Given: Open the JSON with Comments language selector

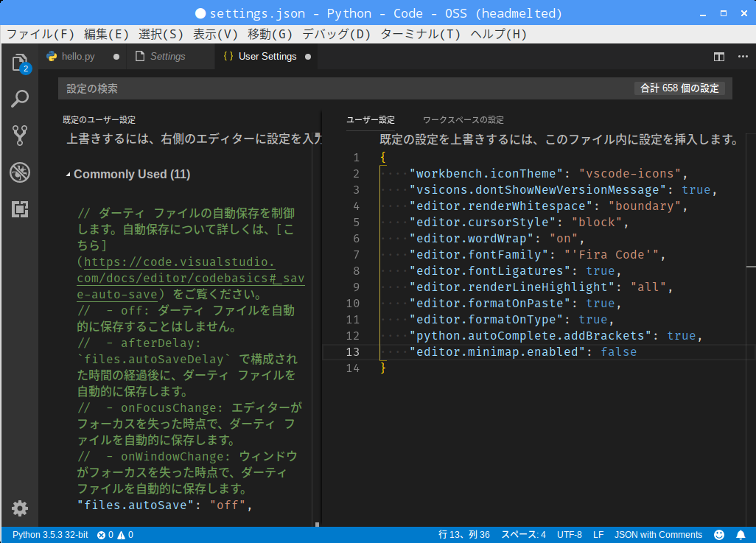Looking at the screenshot, I should click(x=658, y=535).
